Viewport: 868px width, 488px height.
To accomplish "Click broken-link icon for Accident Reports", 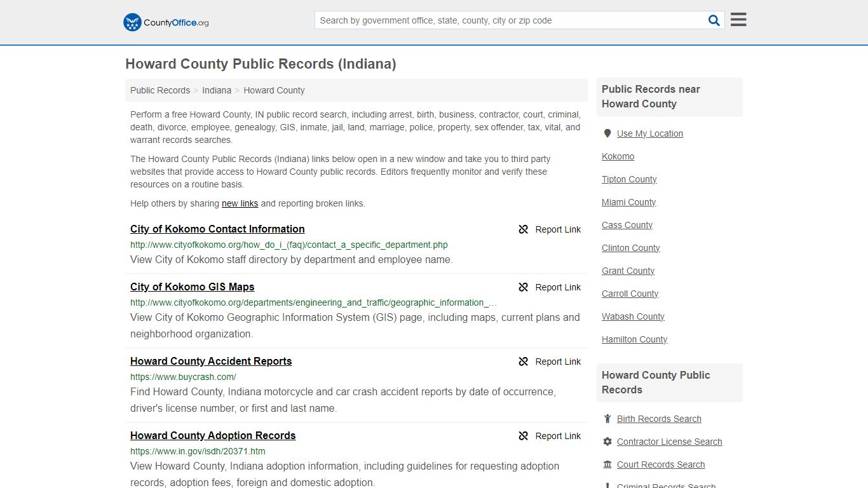I will click(524, 362).
